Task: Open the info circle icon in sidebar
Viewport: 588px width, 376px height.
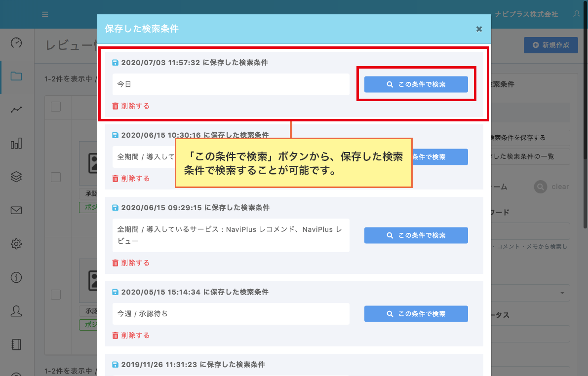Action: pyautogui.click(x=16, y=277)
